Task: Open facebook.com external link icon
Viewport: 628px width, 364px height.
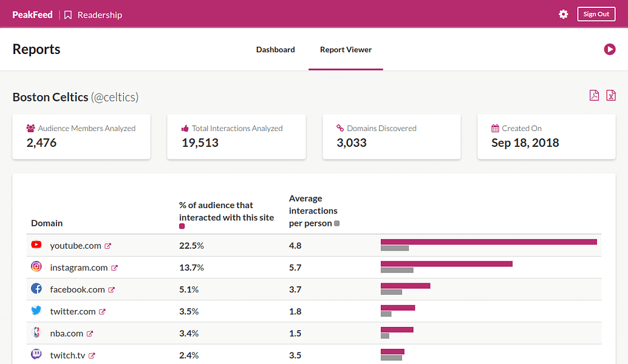Action: point(111,290)
